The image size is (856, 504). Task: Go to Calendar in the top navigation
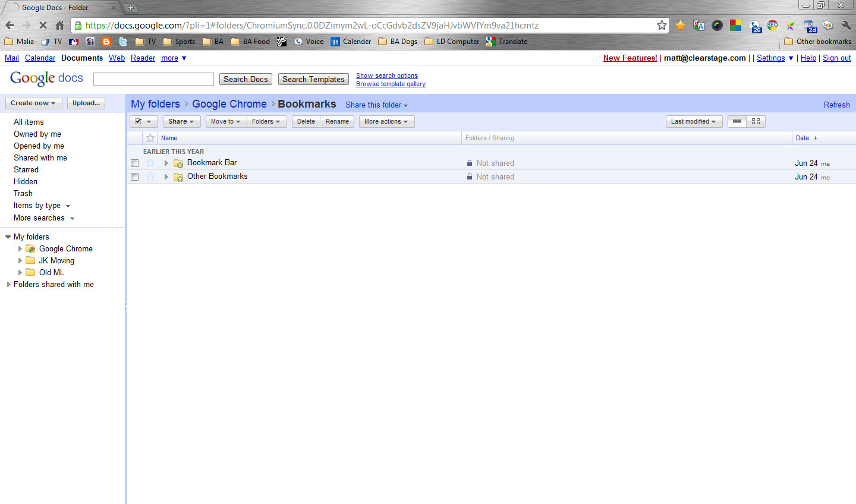click(x=40, y=58)
